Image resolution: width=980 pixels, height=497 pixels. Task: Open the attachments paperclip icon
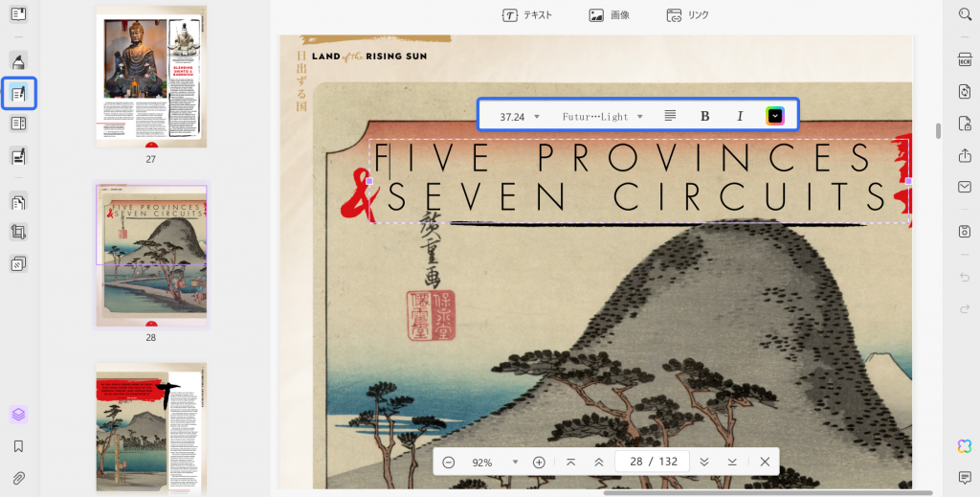18,478
